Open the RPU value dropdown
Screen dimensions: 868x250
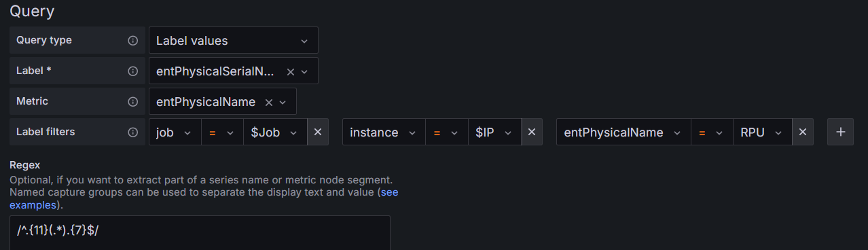coord(762,132)
